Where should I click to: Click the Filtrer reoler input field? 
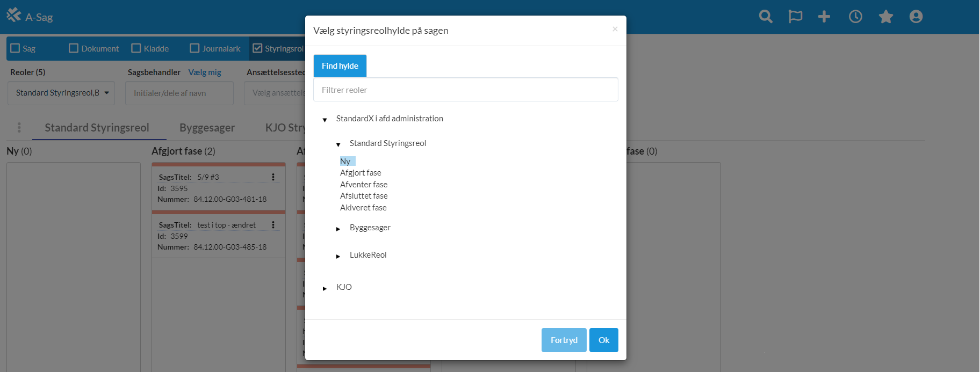465,90
